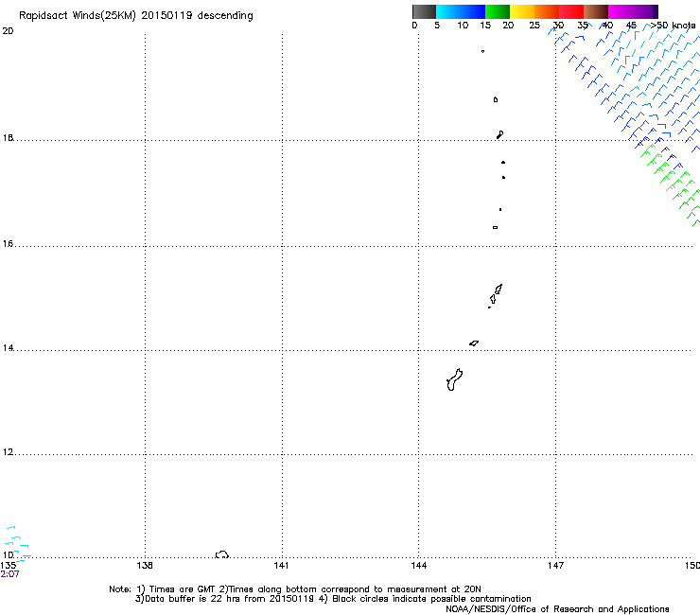Click the '20' latitude label at top left
Screen dimensions: 700x615
coord(8,31)
